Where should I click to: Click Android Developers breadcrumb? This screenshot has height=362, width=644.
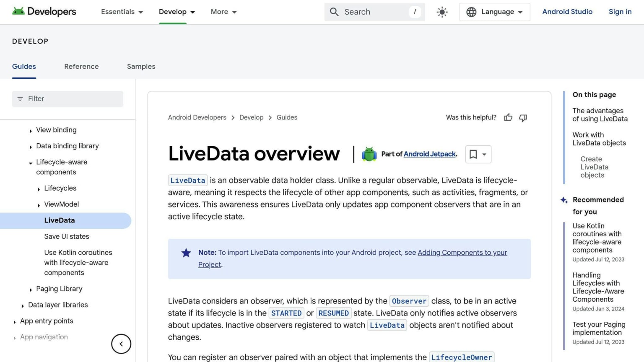point(197,117)
